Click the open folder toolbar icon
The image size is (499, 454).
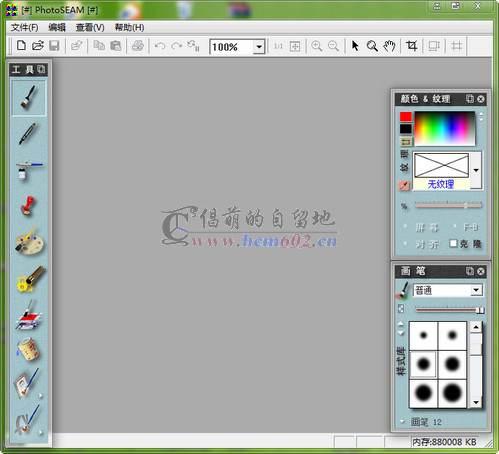click(38, 45)
